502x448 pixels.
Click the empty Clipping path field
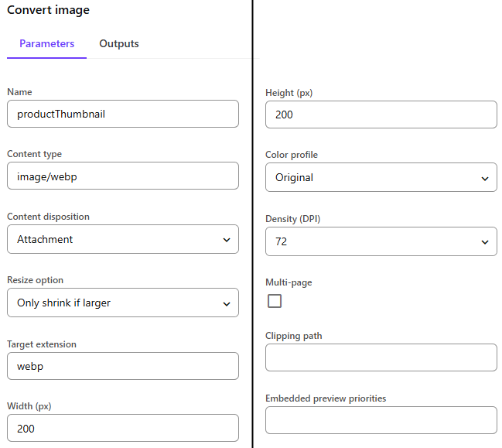[381, 357]
